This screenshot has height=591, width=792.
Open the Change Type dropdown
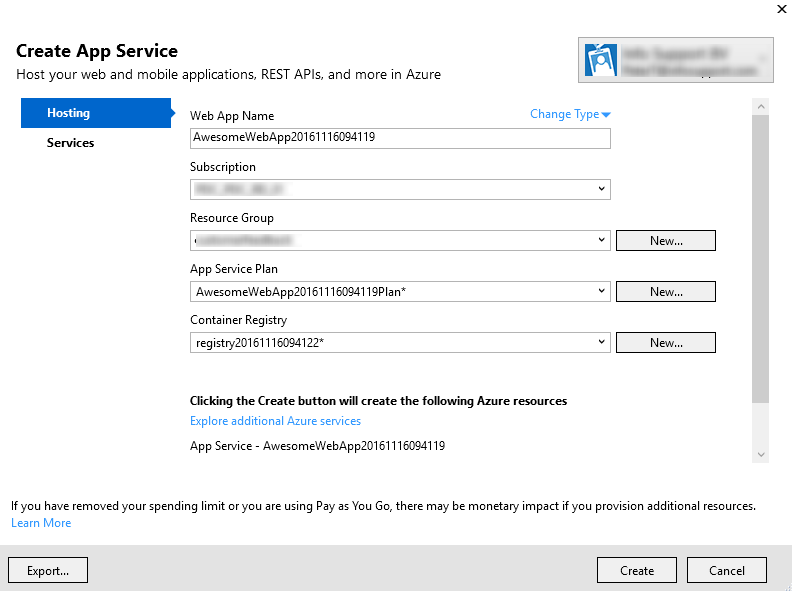point(570,114)
